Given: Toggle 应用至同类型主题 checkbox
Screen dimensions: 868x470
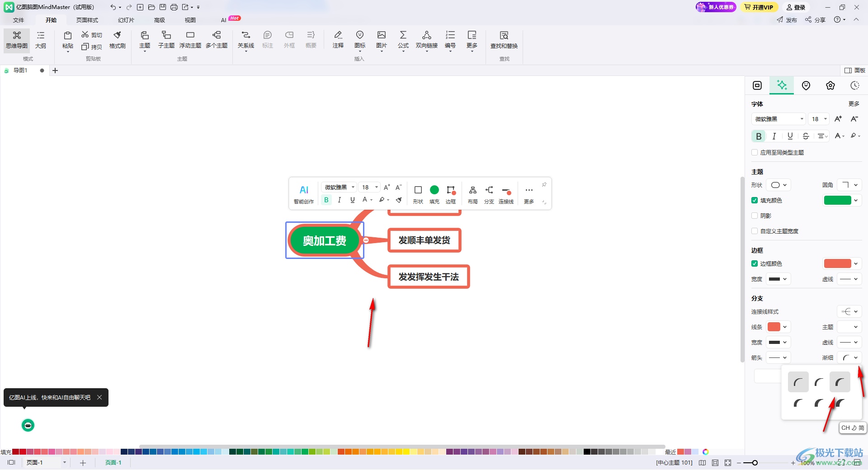Looking at the screenshot, I should [755, 152].
